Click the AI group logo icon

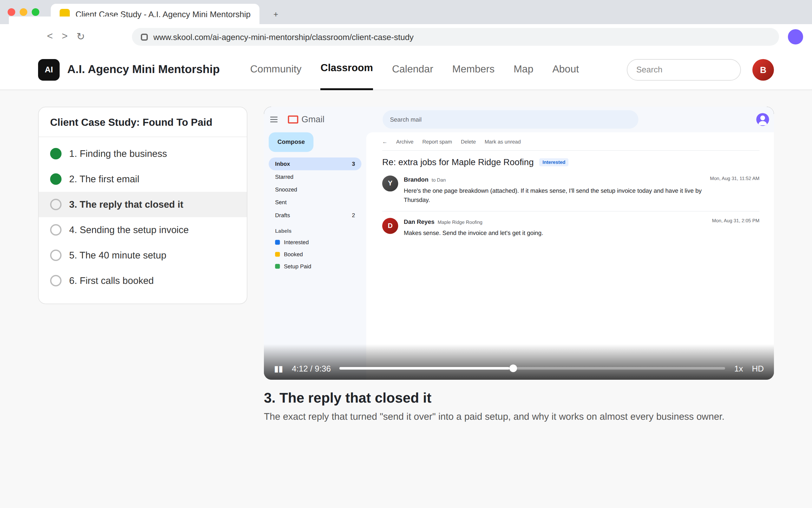tap(49, 70)
